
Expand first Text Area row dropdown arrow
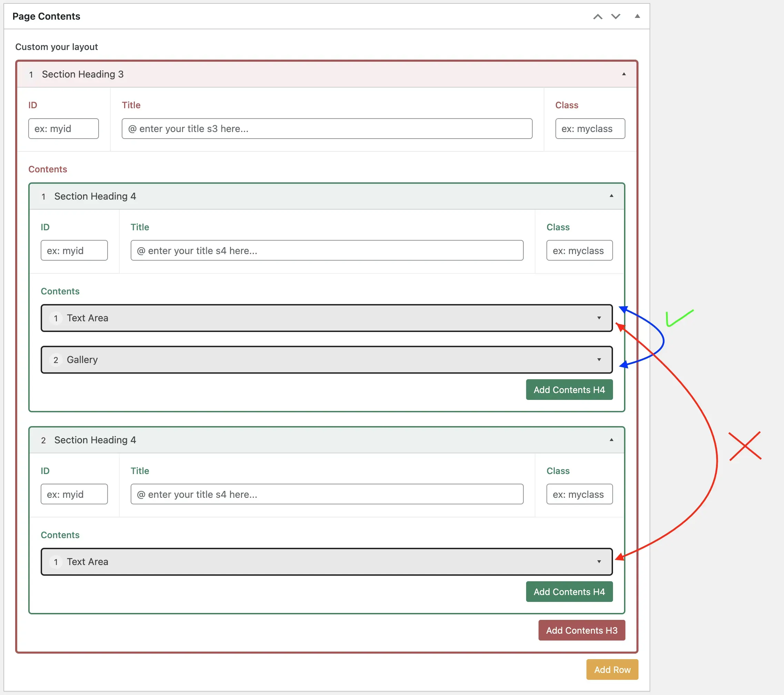[599, 318]
